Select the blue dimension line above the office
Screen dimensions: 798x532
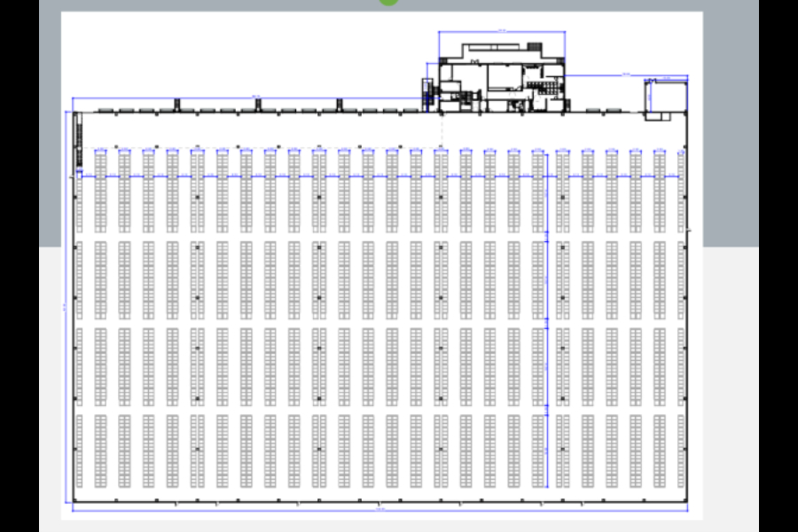pos(502,32)
